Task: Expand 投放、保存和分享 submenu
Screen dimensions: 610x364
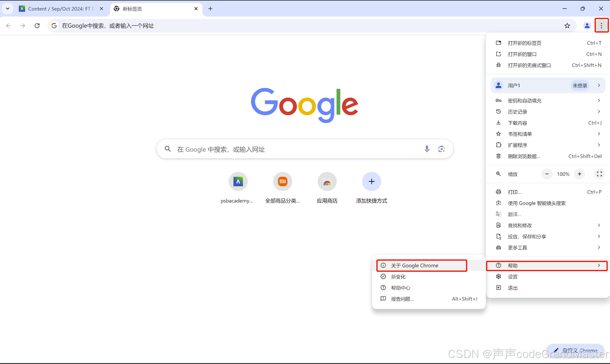Action: 548,237
